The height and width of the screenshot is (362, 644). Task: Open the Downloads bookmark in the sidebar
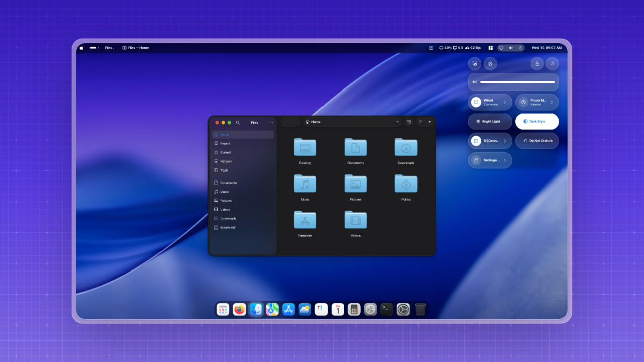click(243, 219)
